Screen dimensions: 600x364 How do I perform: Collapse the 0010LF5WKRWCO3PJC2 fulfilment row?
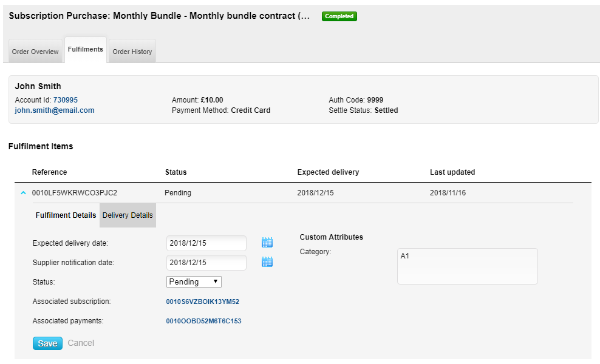coord(23,193)
